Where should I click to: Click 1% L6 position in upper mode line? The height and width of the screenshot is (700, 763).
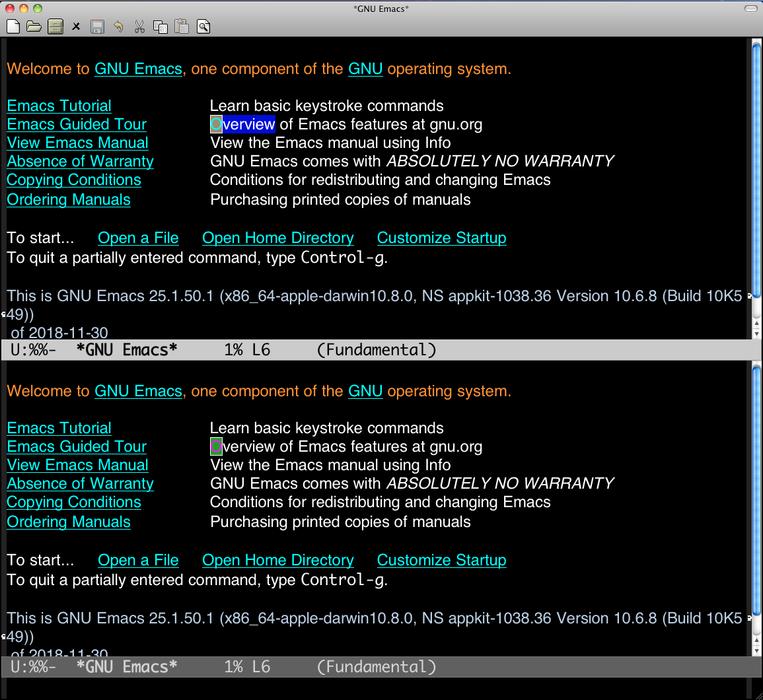[x=246, y=350]
